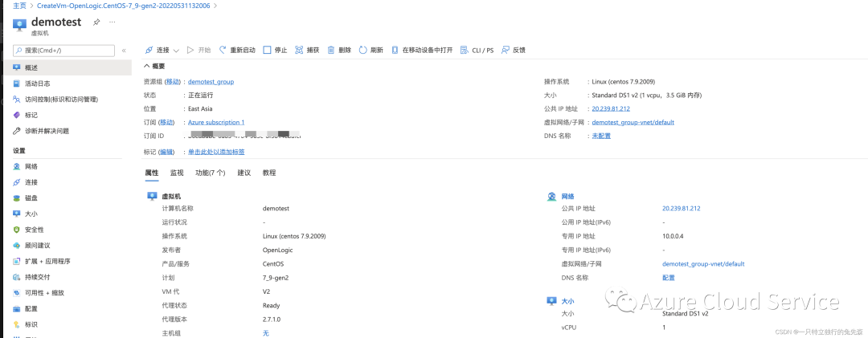Collapse the Essentials (概要) section
868x338 pixels.
[154, 67]
